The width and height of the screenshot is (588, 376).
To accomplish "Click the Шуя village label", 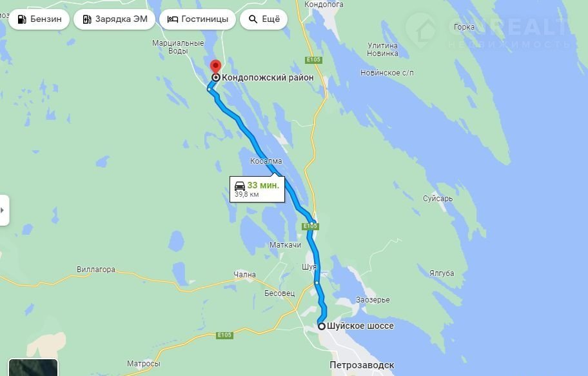I will (309, 267).
